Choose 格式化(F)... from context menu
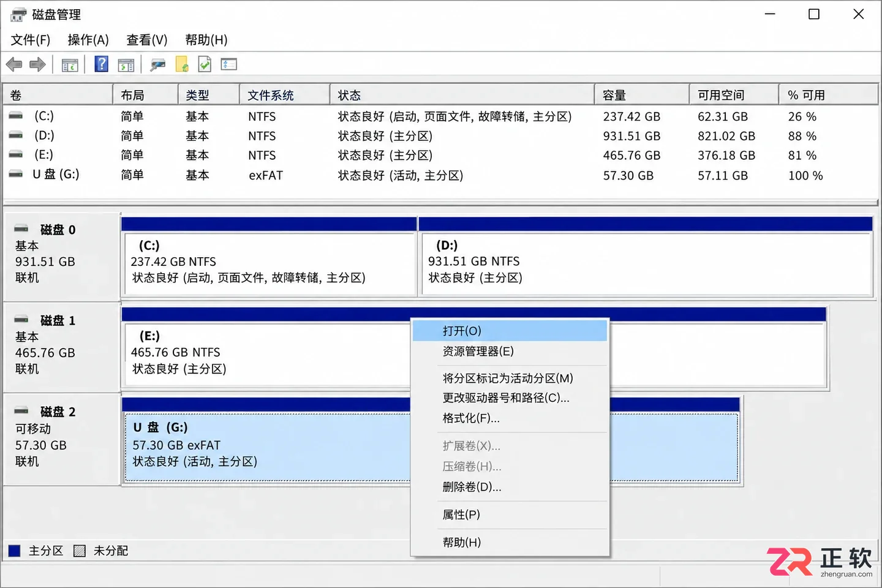Screen dimensions: 882x588 click(510, 418)
